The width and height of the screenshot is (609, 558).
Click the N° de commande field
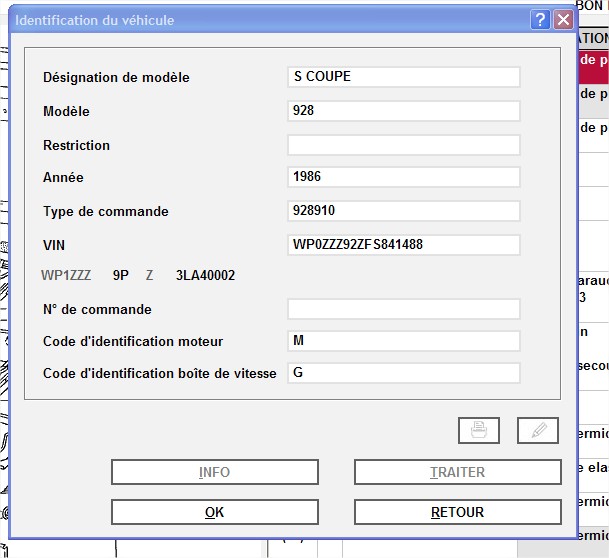tap(404, 309)
